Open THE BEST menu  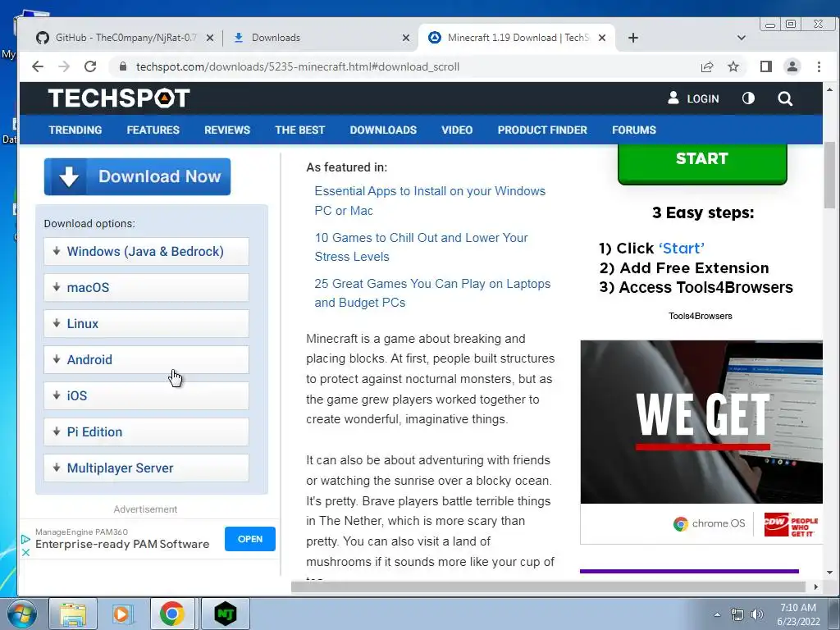[300, 130]
